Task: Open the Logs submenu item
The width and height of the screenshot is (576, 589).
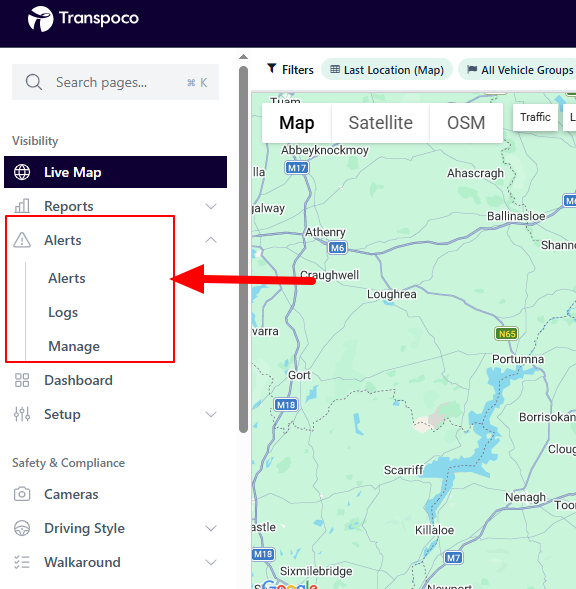Action: pyautogui.click(x=63, y=313)
